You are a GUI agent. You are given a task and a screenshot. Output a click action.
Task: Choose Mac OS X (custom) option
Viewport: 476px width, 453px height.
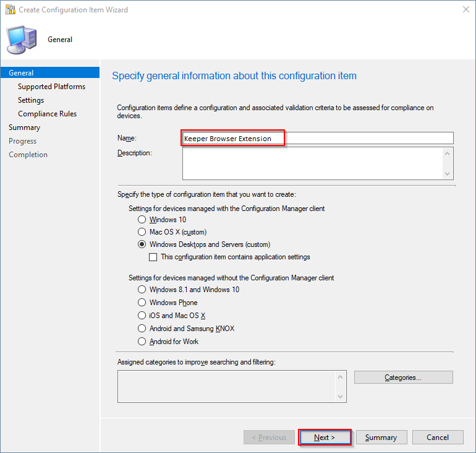tap(142, 232)
